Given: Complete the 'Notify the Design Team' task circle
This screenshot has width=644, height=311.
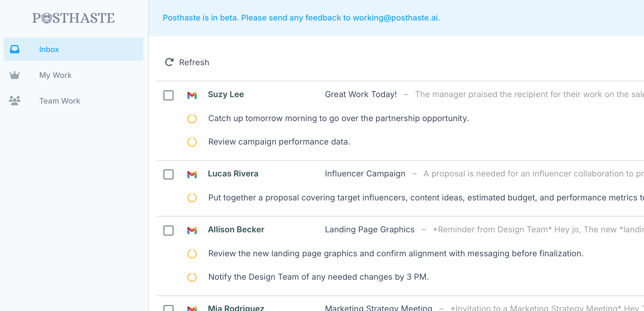Looking at the screenshot, I should tap(192, 277).
